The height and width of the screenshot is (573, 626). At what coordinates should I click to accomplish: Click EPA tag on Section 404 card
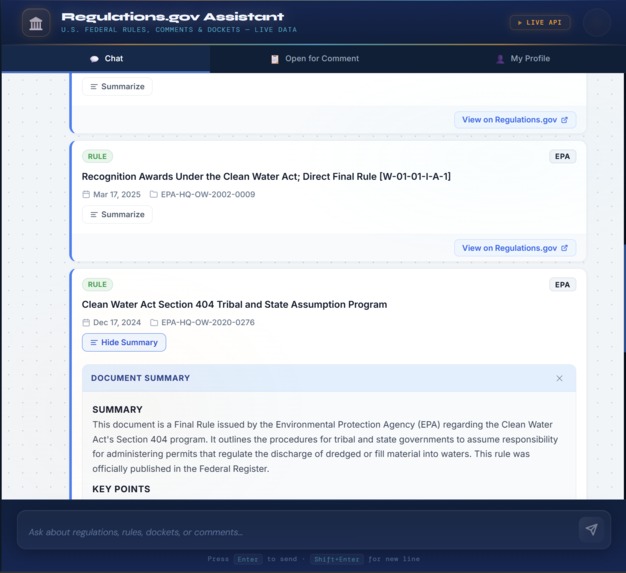click(x=562, y=285)
